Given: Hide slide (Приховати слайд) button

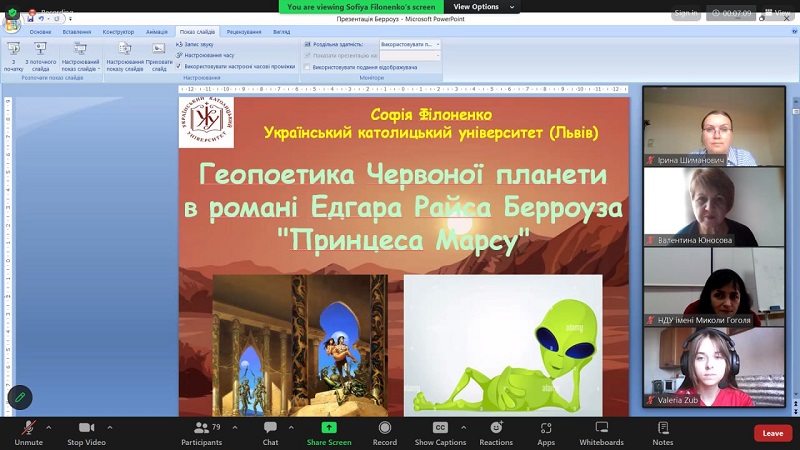Looking at the screenshot, I should point(159,56).
